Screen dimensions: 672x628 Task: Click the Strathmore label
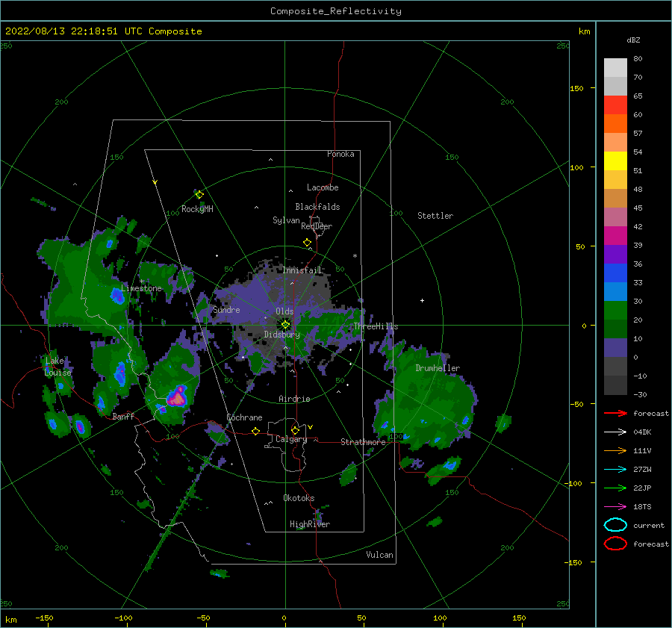point(363,442)
